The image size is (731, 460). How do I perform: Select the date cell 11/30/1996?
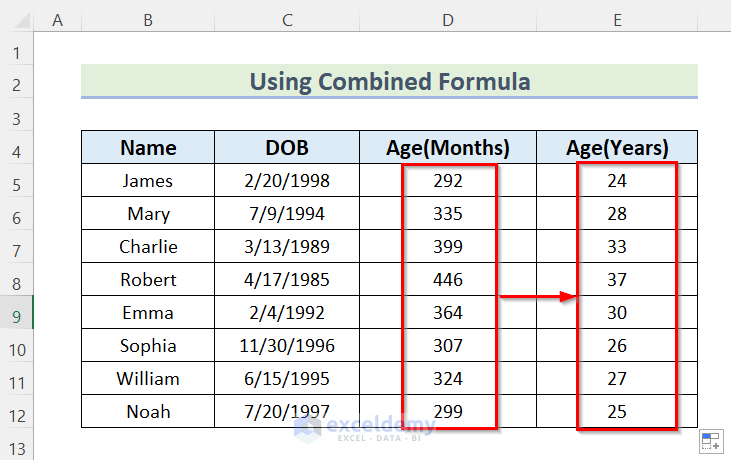pos(287,346)
